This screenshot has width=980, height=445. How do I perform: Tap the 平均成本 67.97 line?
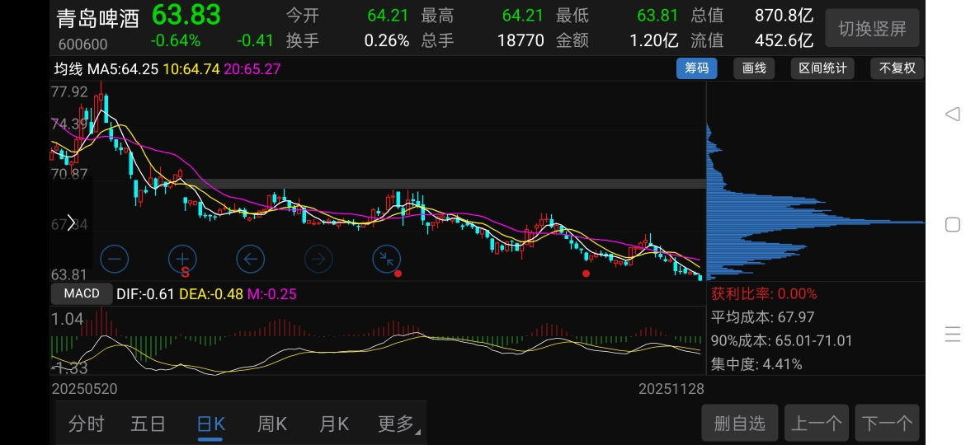[762, 317]
